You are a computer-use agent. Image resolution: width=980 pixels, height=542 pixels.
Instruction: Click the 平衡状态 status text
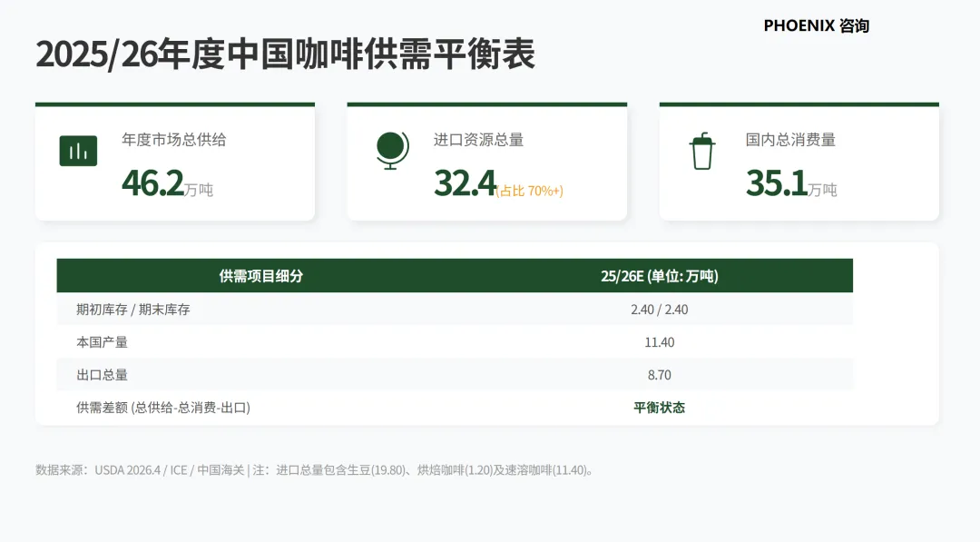pyautogui.click(x=661, y=407)
